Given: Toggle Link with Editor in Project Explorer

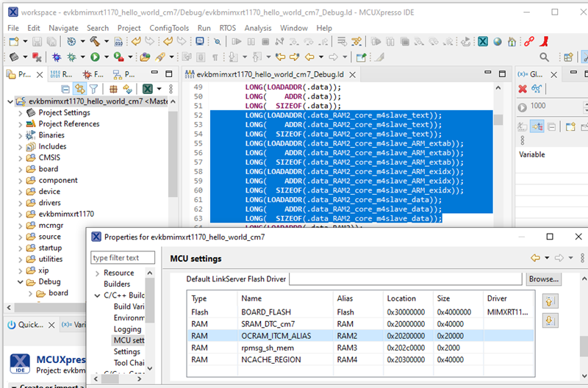Looking at the screenshot, I should [x=79, y=89].
